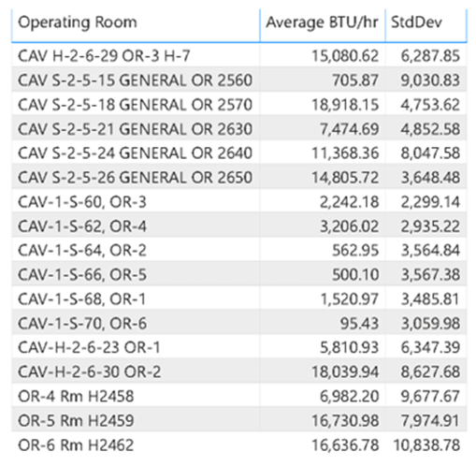Click average value 14,805.72

345,178
